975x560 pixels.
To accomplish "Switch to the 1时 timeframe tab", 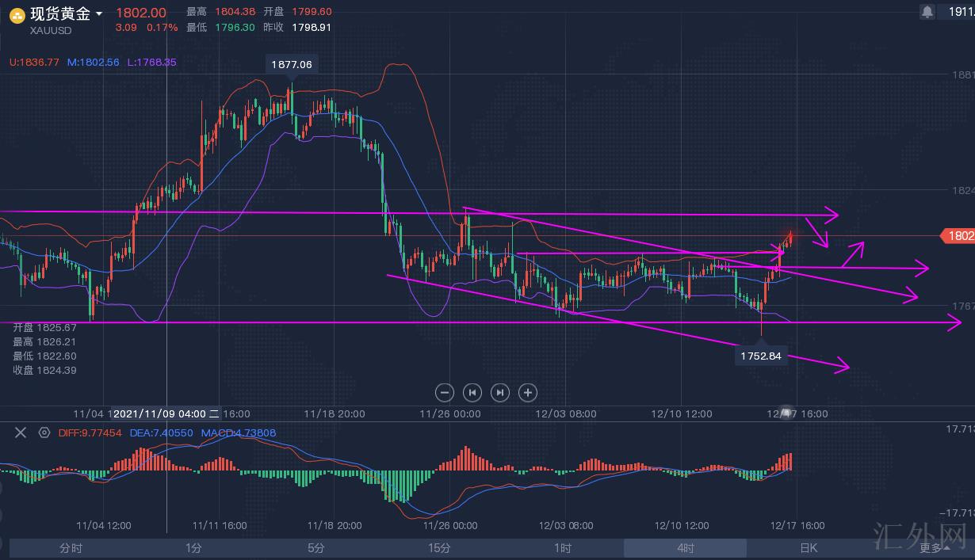I will (562, 548).
